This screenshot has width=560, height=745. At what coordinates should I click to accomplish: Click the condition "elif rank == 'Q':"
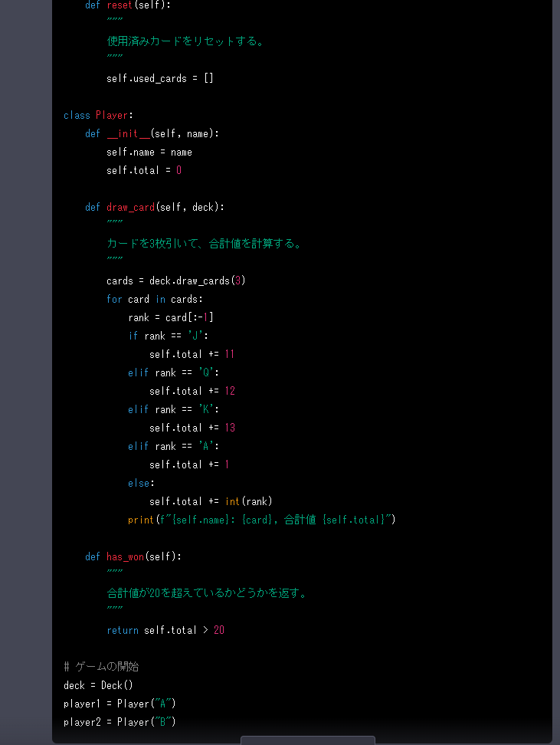click(173, 372)
